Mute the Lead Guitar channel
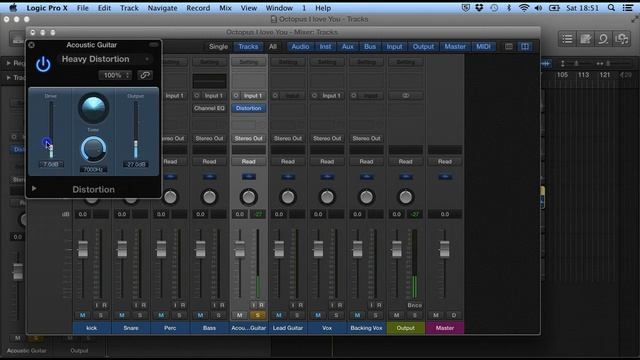Viewport: 640px width, 360px height. [x=279, y=315]
